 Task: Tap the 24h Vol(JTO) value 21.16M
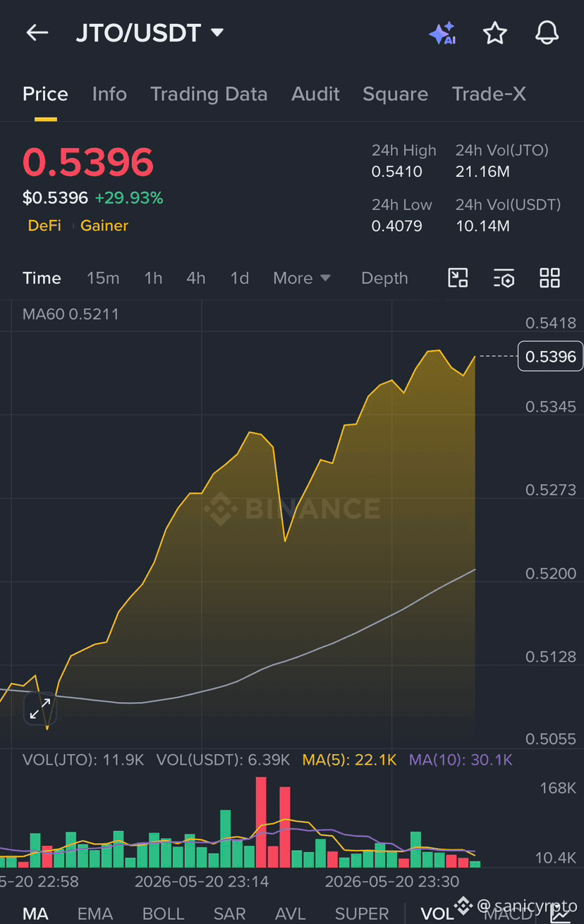pyautogui.click(x=482, y=172)
